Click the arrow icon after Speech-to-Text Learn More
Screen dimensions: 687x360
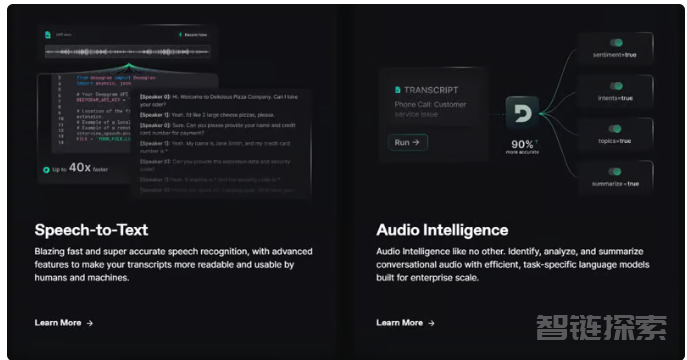pos(89,323)
